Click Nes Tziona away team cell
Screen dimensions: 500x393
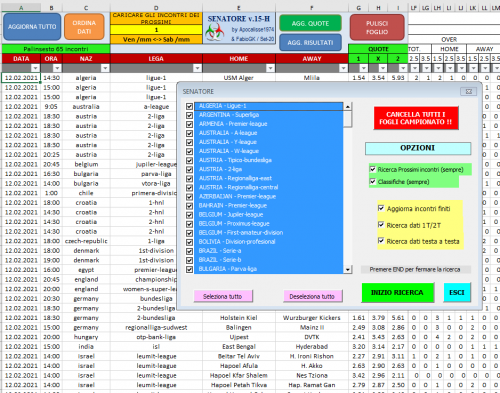312,376
